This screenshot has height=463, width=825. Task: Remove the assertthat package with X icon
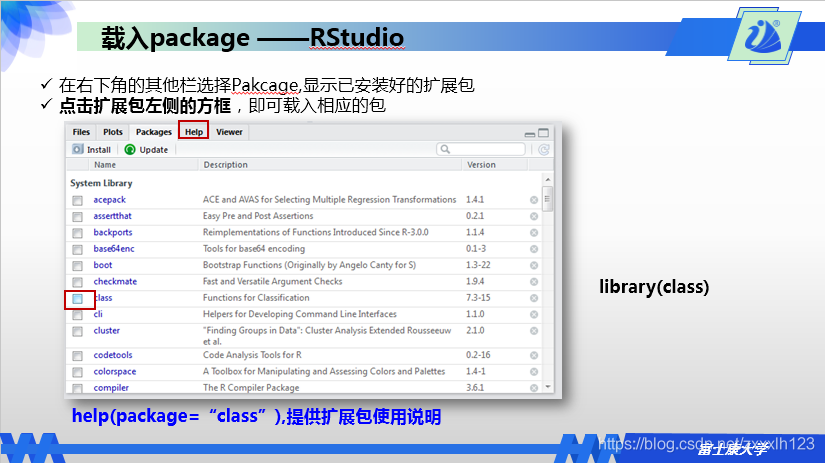click(534, 216)
